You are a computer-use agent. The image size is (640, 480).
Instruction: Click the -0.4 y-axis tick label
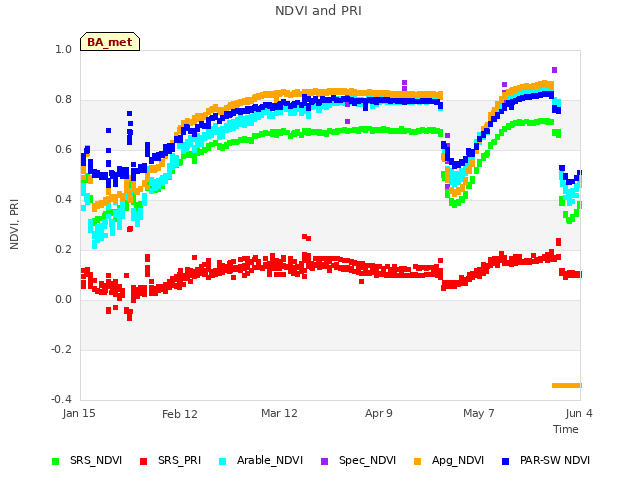click(61, 399)
